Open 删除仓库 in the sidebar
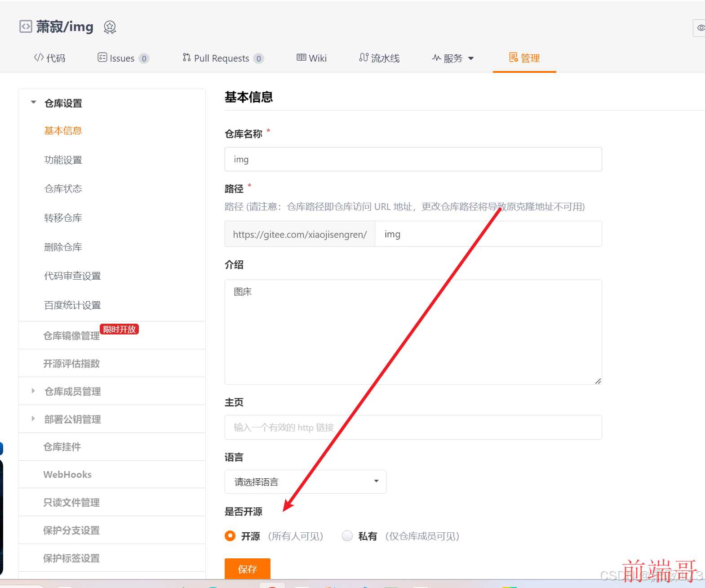 tap(63, 247)
